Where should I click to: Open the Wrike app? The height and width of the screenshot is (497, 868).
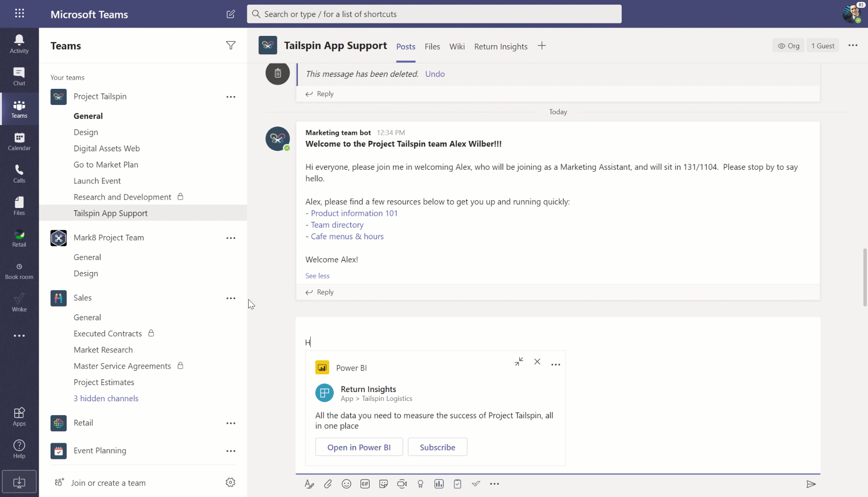coord(19,303)
